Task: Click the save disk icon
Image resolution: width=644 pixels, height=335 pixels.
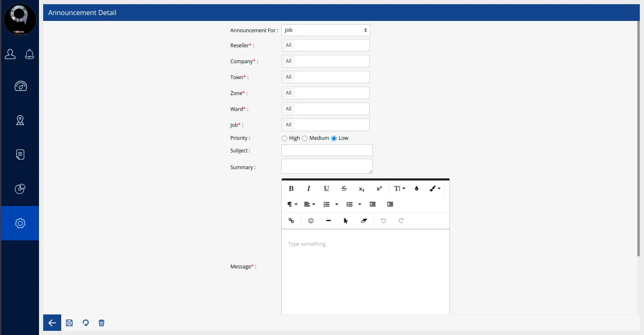Action: point(70,323)
